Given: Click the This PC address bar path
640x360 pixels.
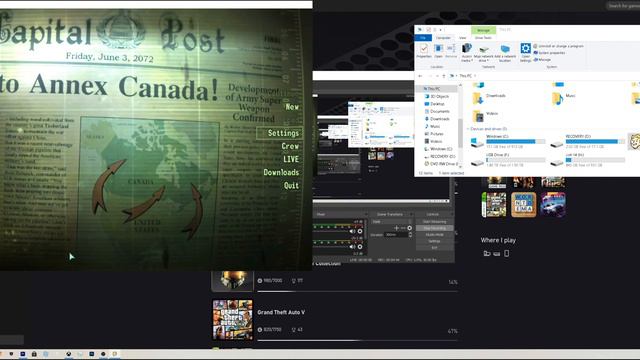Looking at the screenshot, I should pyautogui.click(x=466, y=76).
